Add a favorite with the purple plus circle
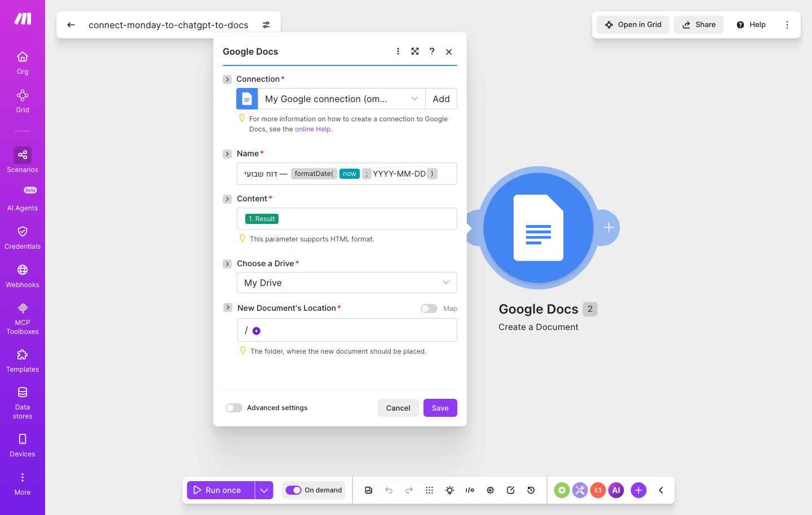 [x=638, y=490]
